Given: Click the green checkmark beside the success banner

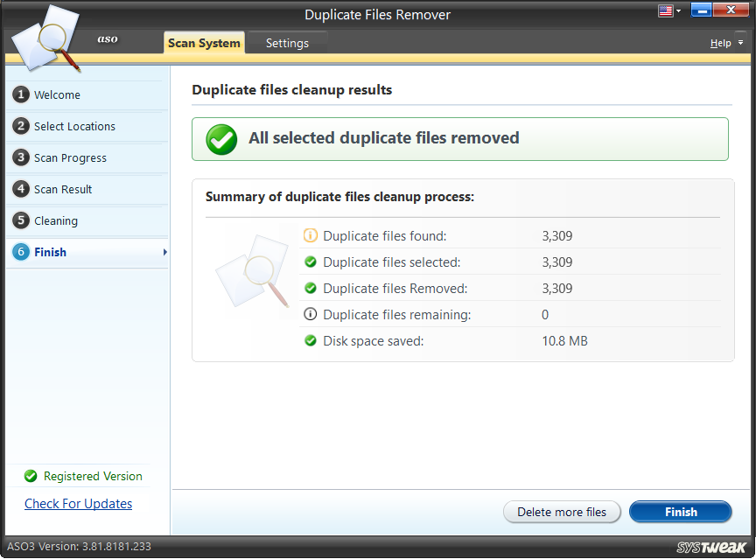Looking at the screenshot, I should 220,139.
